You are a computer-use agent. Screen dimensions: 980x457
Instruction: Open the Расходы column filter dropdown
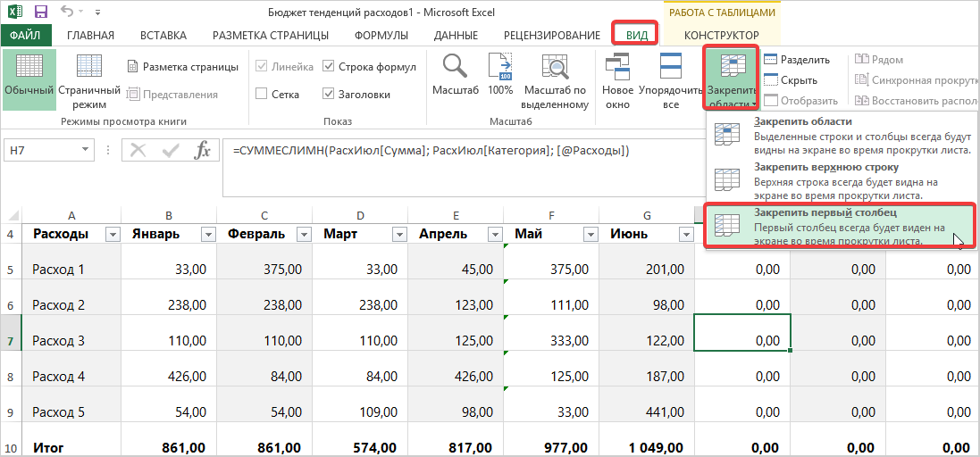click(x=113, y=235)
